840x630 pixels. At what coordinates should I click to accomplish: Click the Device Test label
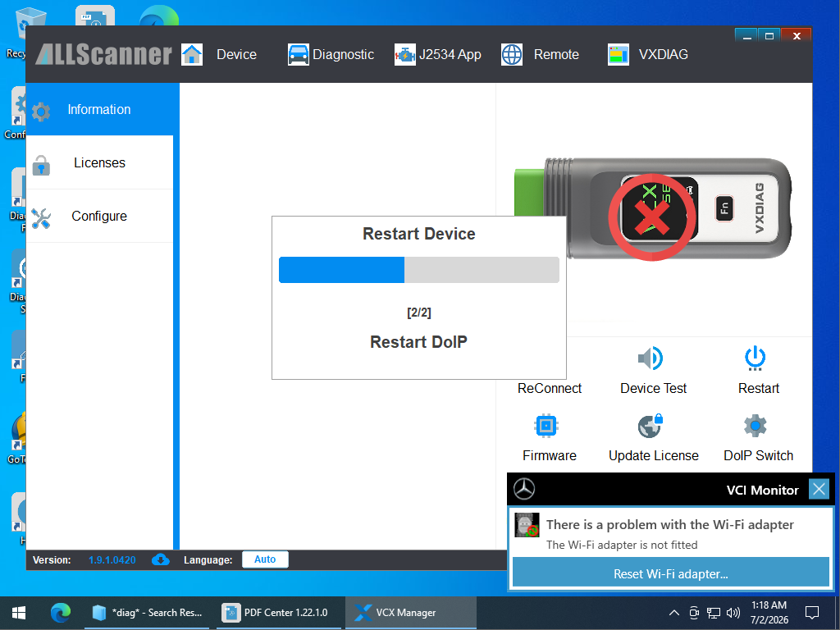[653, 388]
